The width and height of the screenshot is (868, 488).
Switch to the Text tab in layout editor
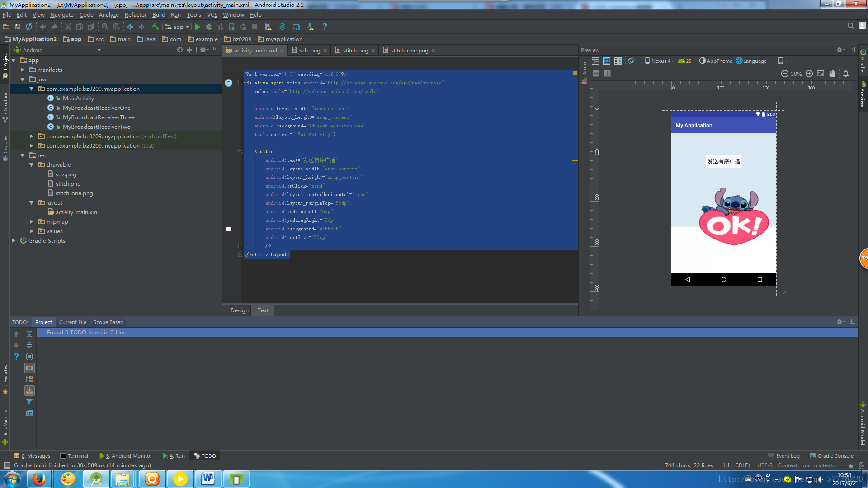click(262, 310)
